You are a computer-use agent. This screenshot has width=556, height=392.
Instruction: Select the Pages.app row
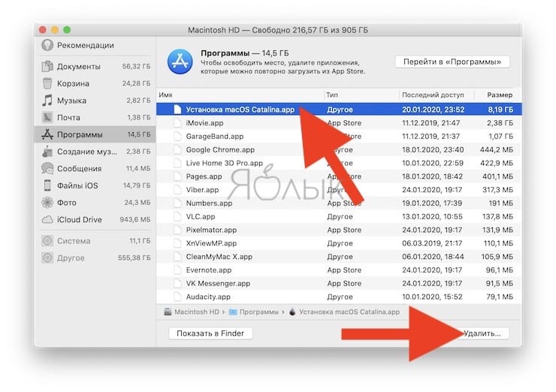click(x=339, y=176)
